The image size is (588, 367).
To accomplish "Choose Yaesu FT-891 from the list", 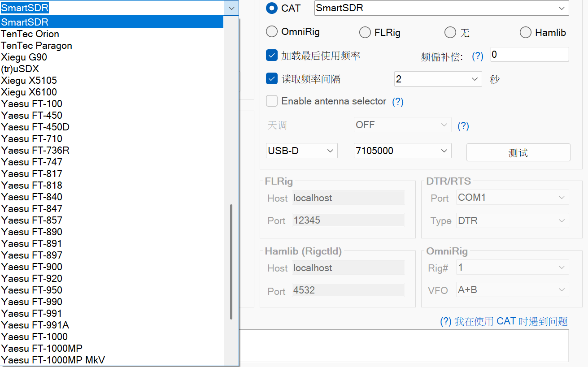I will 112,243.
